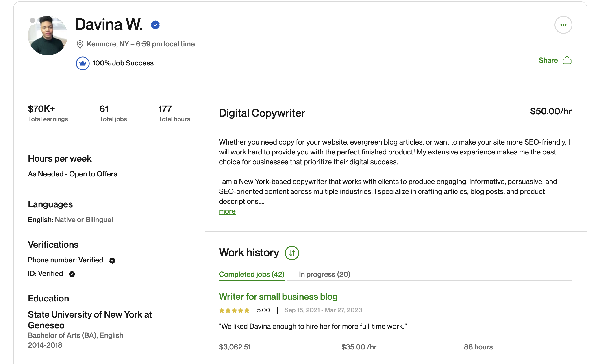Expand the overview with the more link
The height and width of the screenshot is (364, 600).
(x=227, y=211)
